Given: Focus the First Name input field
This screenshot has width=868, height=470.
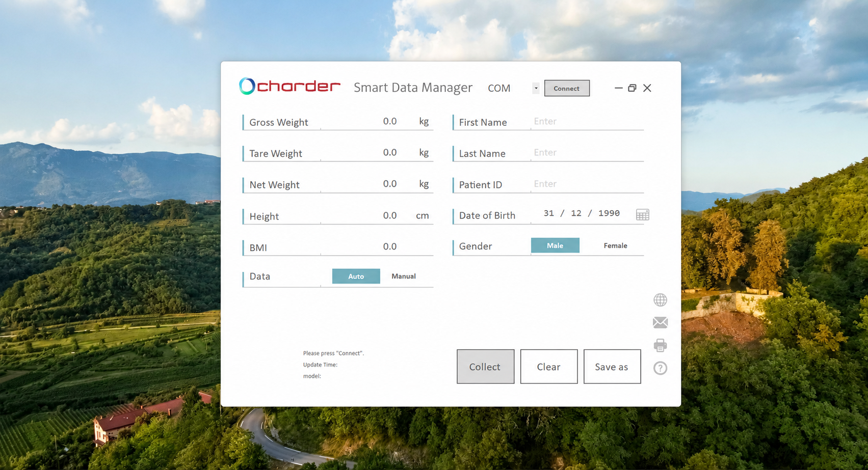Looking at the screenshot, I should [587, 121].
